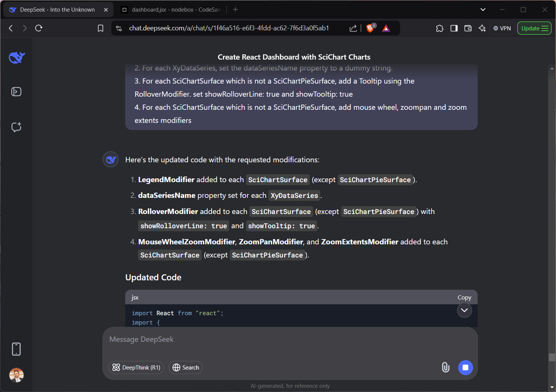Switch to dashboard.jsx CodeSandbox tab
The image size is (556, 392).
[x=172, y=10]
